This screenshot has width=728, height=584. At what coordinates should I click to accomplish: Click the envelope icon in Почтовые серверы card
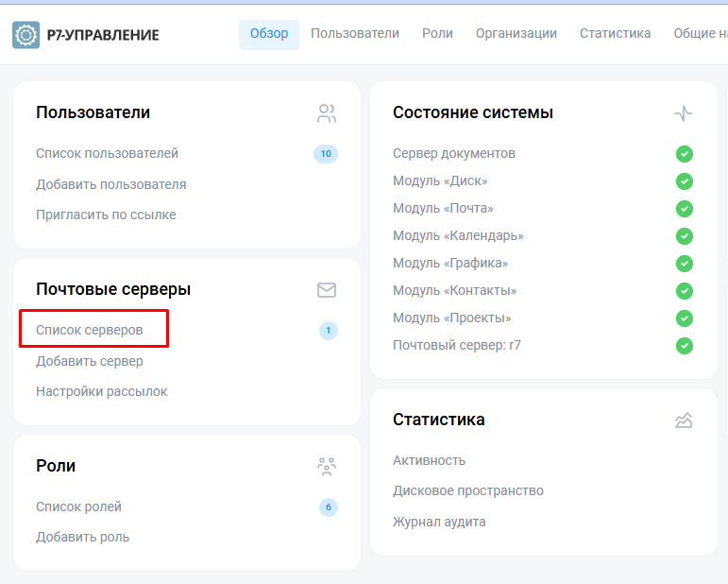coord(327,290)
